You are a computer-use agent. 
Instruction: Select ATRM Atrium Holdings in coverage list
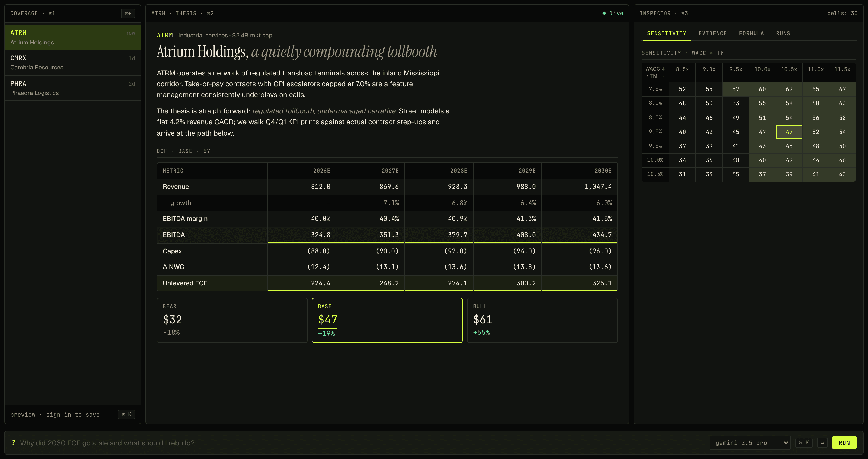tap(72, 37)
